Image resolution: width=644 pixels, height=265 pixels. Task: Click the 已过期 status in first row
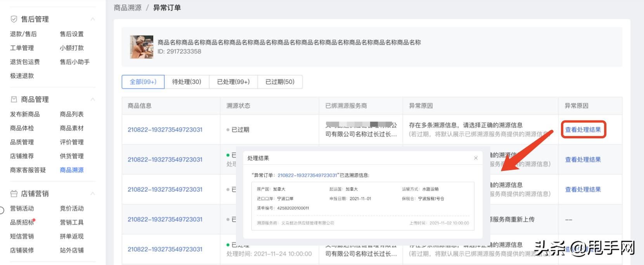pos(238,130)
